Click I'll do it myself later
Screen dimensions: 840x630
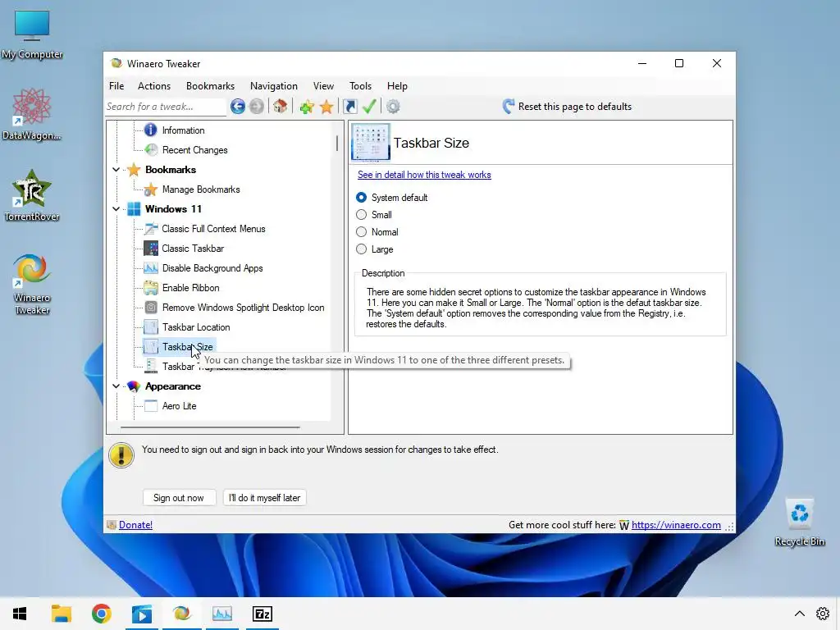pyautogui.click(x=264, y=498)
